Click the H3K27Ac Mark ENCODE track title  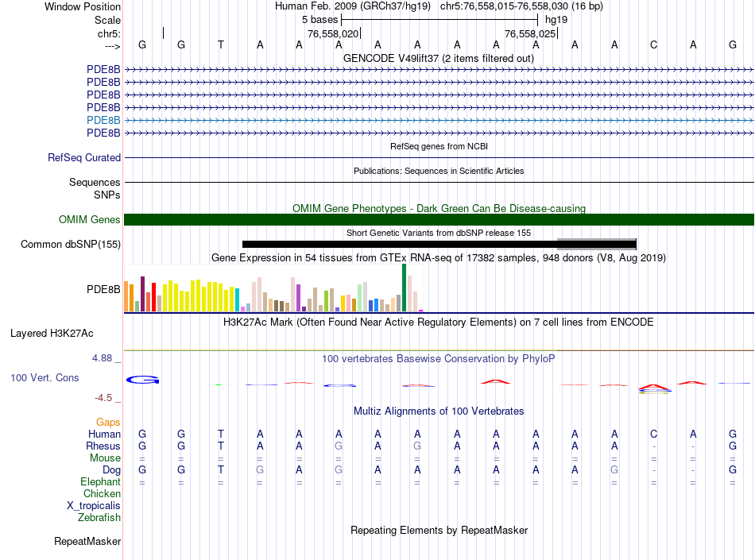coord(438,322)
